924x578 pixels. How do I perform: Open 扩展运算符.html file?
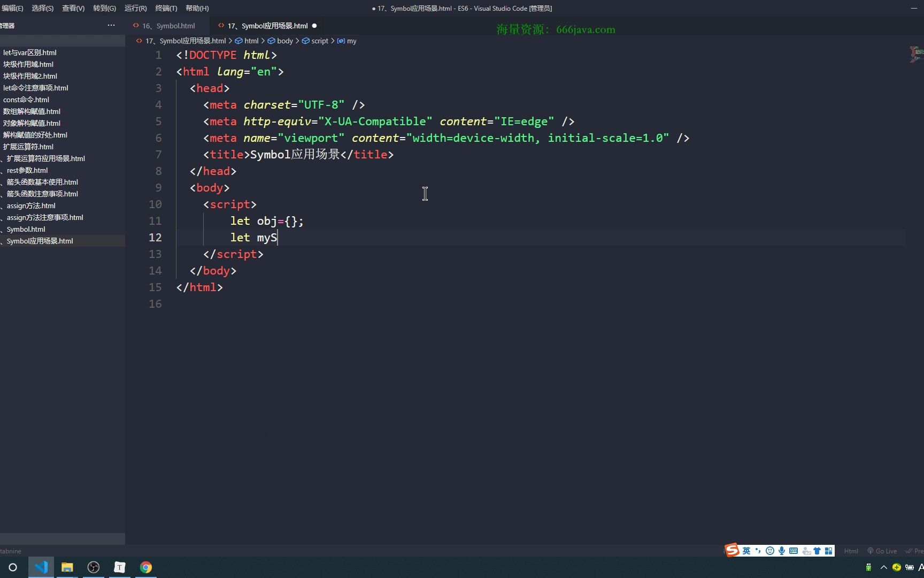point(63,147)
